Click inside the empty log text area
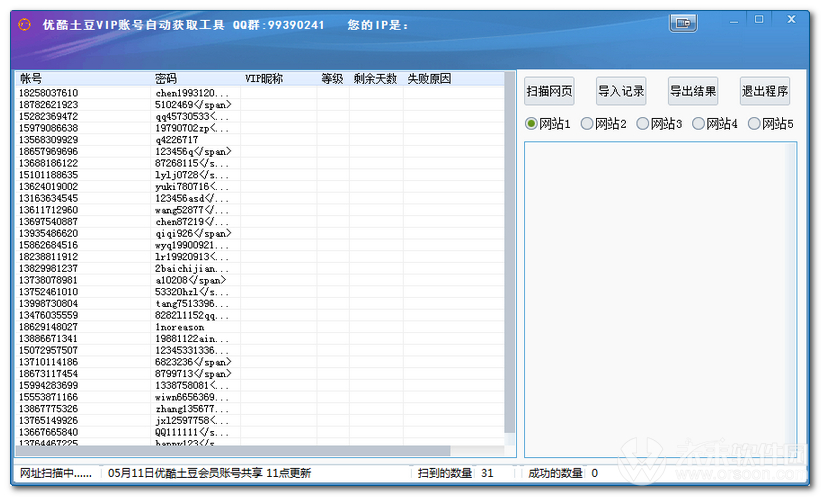 tap(660, 300)
